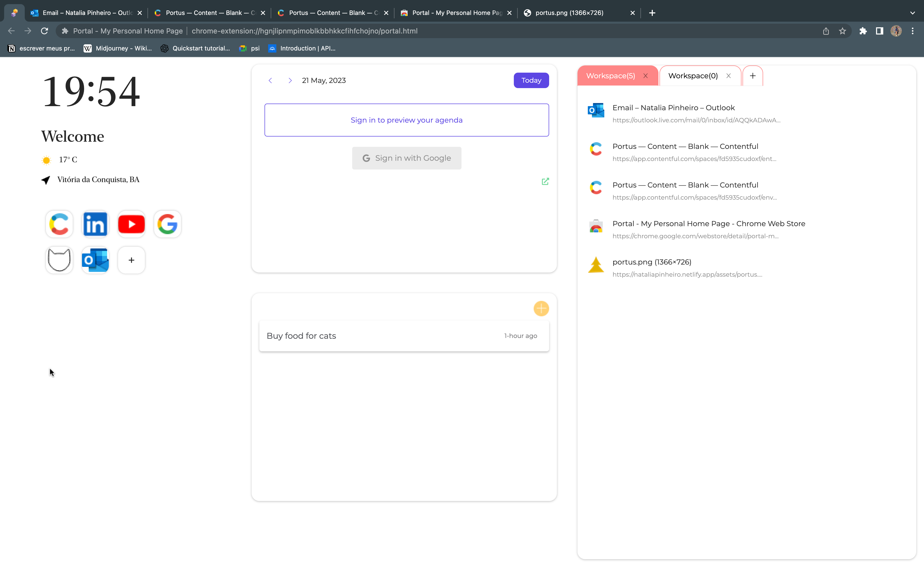
Task: Go to next day in agenda
Action: pos(290,81)
